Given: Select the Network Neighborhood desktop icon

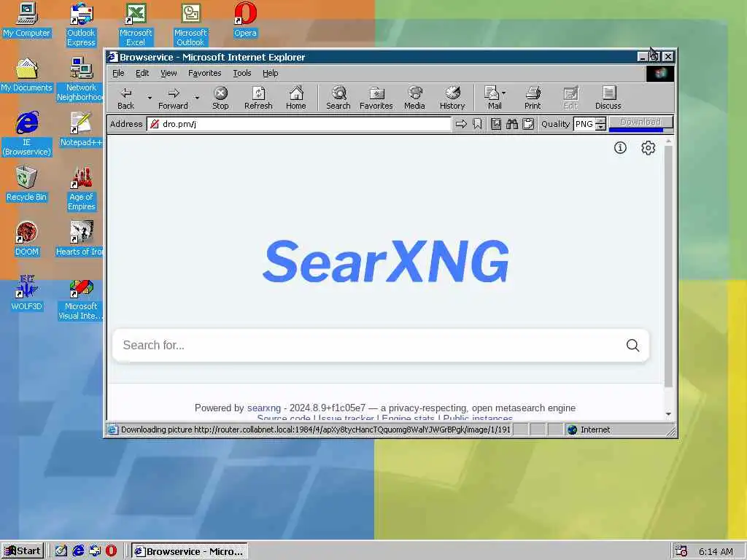Looking at the screenshot, I should (81, 79).
